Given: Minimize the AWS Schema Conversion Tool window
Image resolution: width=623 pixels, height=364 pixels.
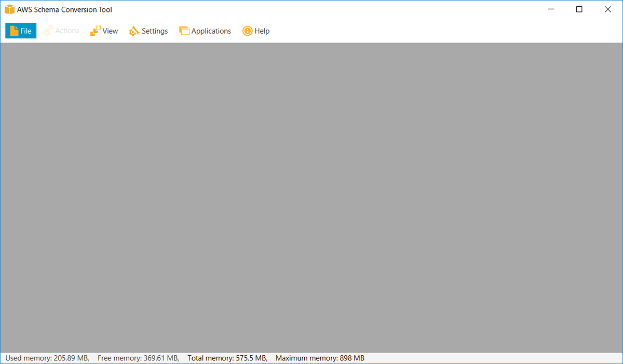Looking at the screenshot, I should point(551,9).
